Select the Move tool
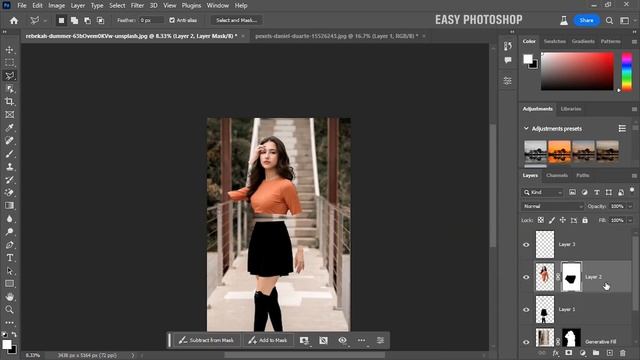This screenshot has height=360, width=640. tap(9, 50)
